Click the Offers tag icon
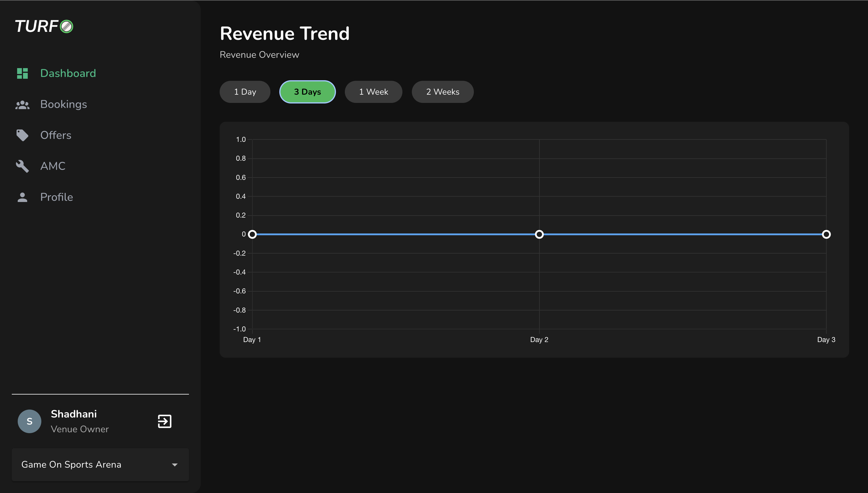This screenshot has width=868, height=493. pos(22,135)
